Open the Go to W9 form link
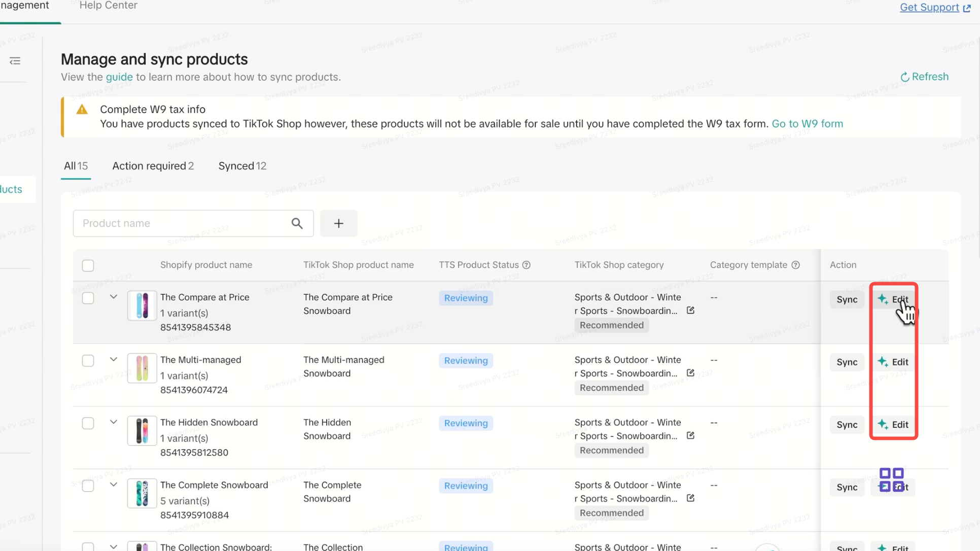Viewport: 980px width, 551px height. (x=807, y=124)
